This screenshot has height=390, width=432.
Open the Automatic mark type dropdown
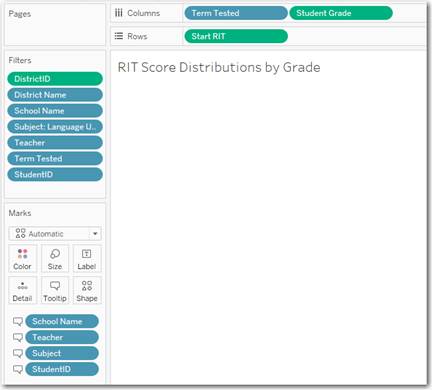pos(55,234)
